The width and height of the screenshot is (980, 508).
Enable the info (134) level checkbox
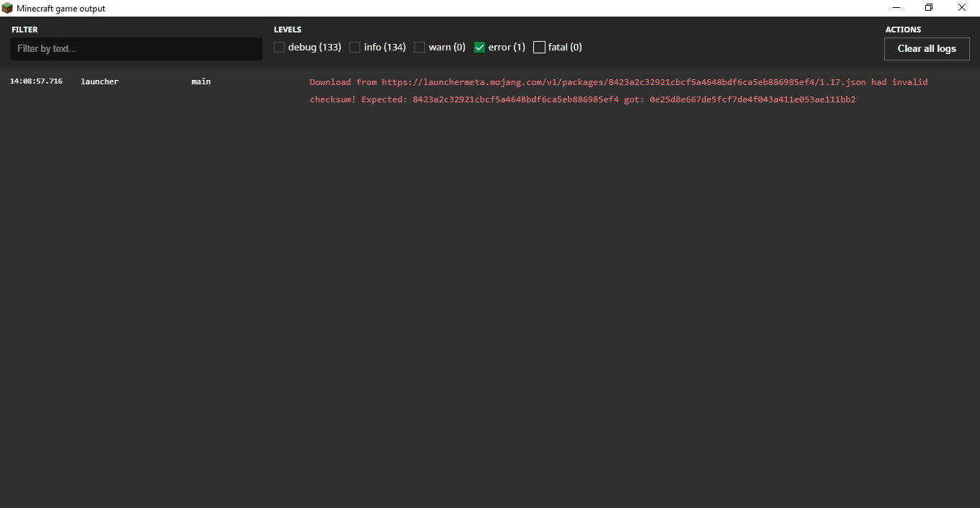click(x=355, y=48)
